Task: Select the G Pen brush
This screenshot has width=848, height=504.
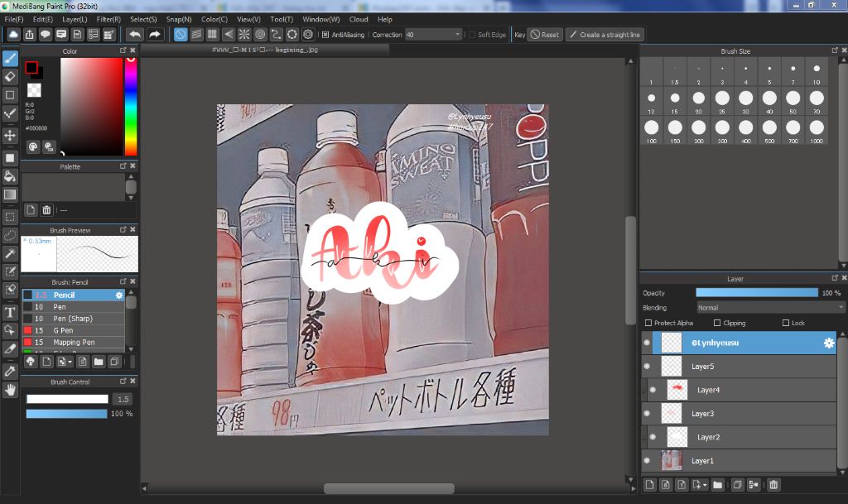Action: point(73,330)
